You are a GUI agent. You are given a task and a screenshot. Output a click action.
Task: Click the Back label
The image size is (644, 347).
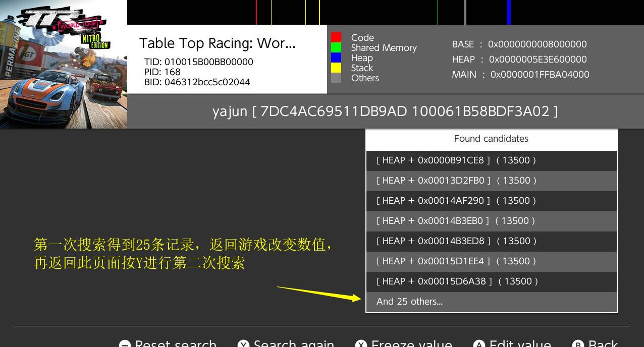pos(603,343)
